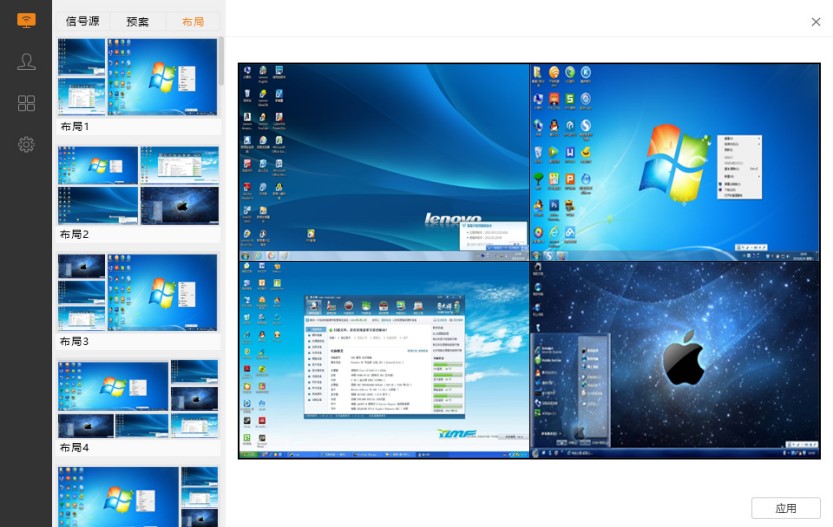Click the 布局1 label text
Image resolution: width=833 pixels, height=527 pixels.
pyautogui.click(x=75, y=127)
